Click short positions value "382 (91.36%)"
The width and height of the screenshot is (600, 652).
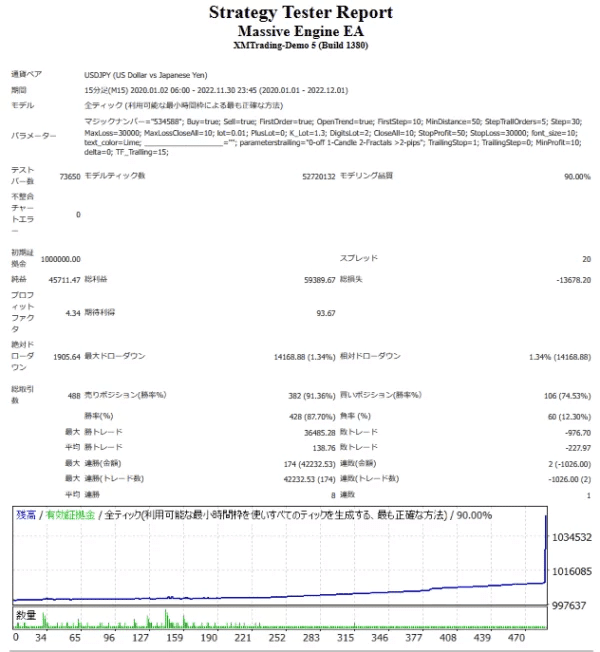[x=312, y=396]
